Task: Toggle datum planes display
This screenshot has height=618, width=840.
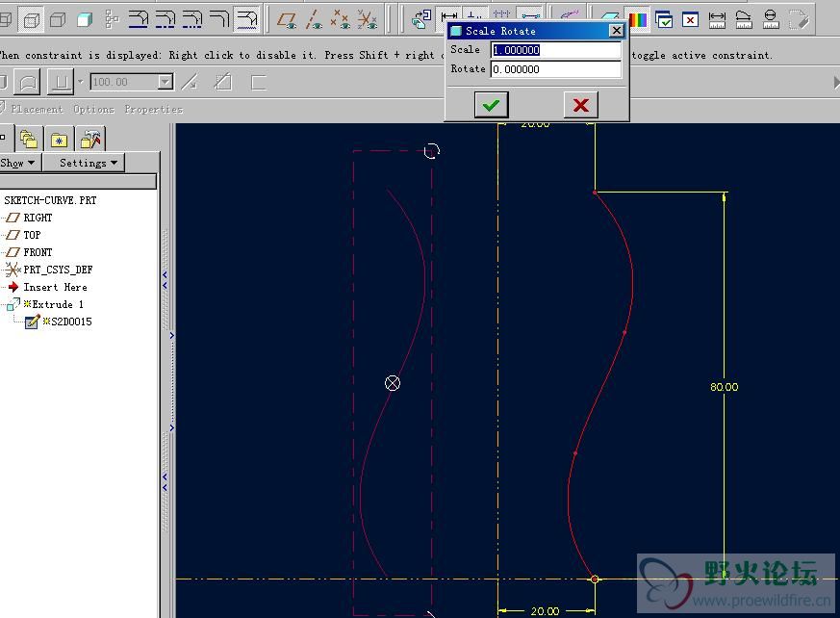Action: point(287,20)
